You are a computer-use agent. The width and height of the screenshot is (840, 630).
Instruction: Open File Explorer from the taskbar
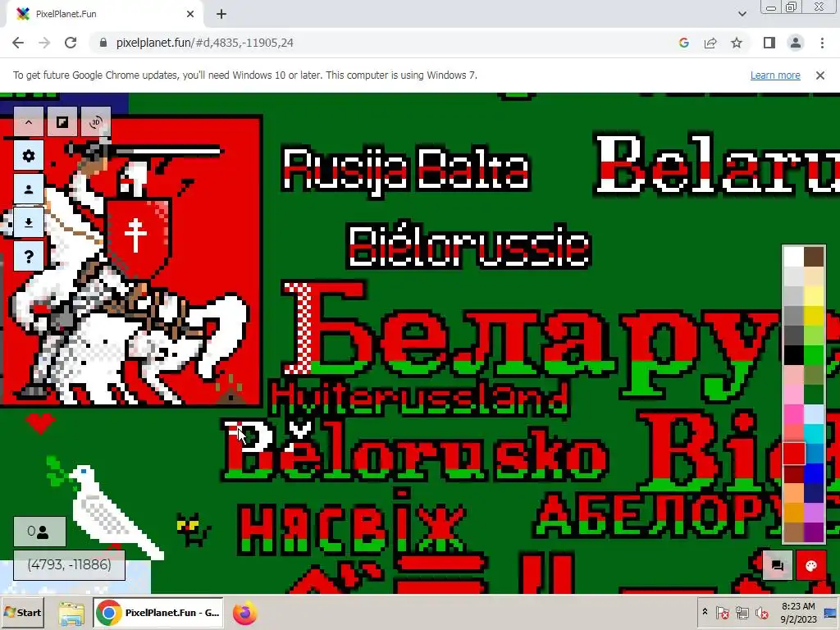[72, 614]
